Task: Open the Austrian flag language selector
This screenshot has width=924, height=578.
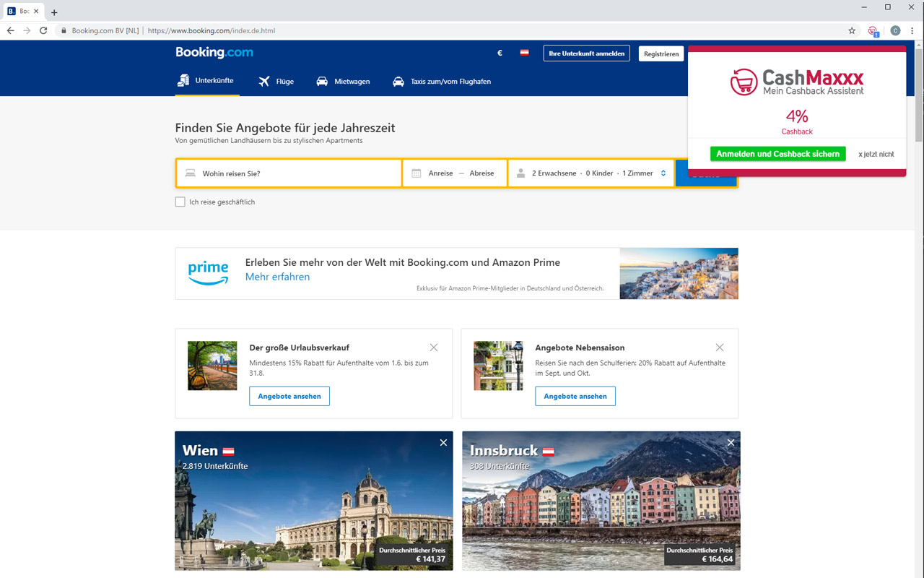Action: (x=524, y=53)
